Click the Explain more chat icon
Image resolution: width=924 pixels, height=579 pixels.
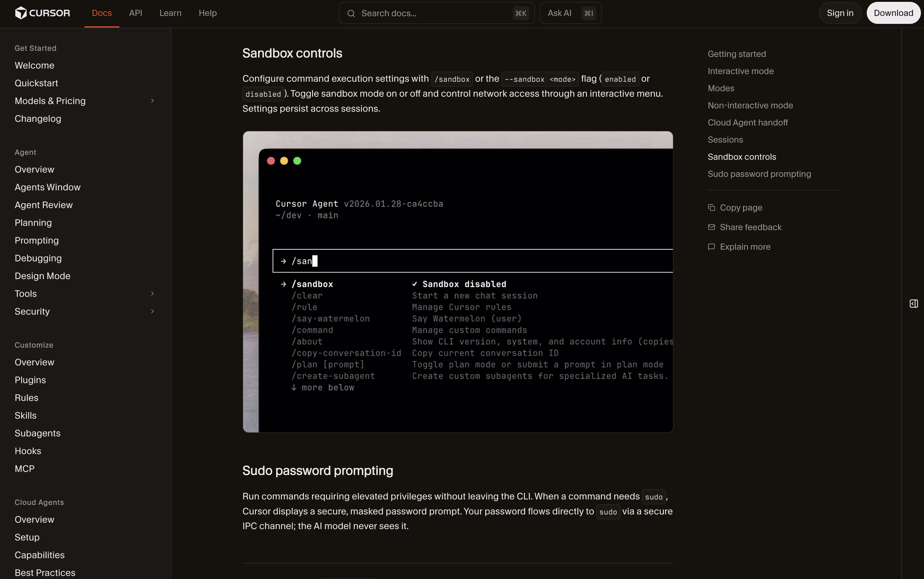point(712,247)
